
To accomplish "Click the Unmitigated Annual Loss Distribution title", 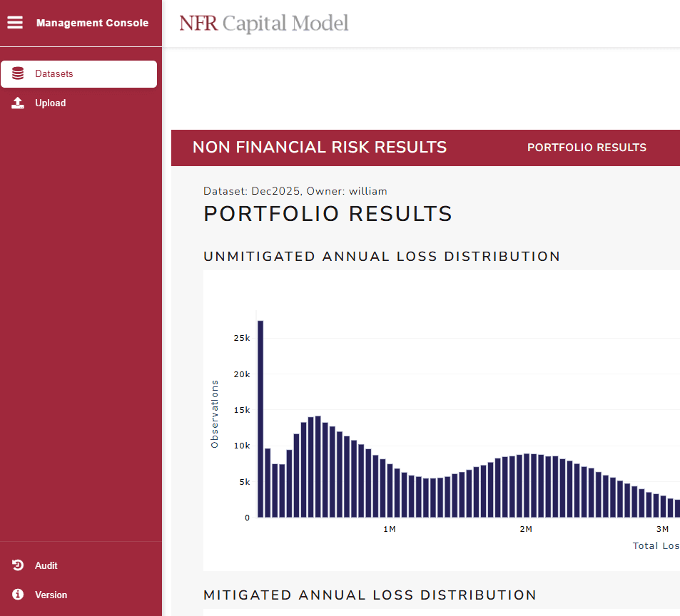I will coord(382,256).
